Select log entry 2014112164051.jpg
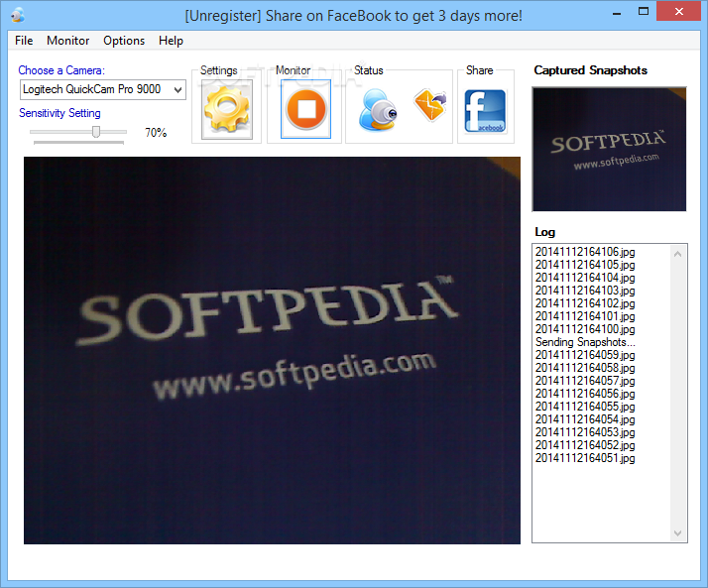 [585, 457]
